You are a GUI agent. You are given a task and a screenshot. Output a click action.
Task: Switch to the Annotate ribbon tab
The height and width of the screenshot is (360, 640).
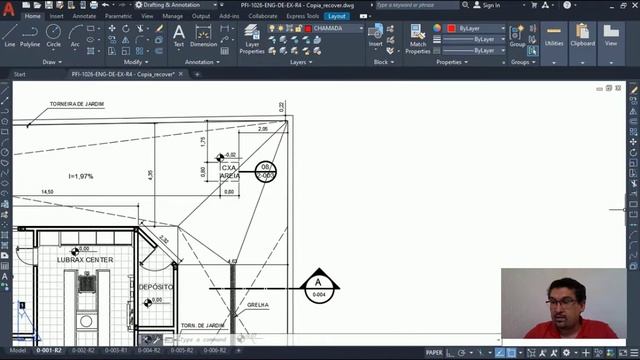(84, 16)
